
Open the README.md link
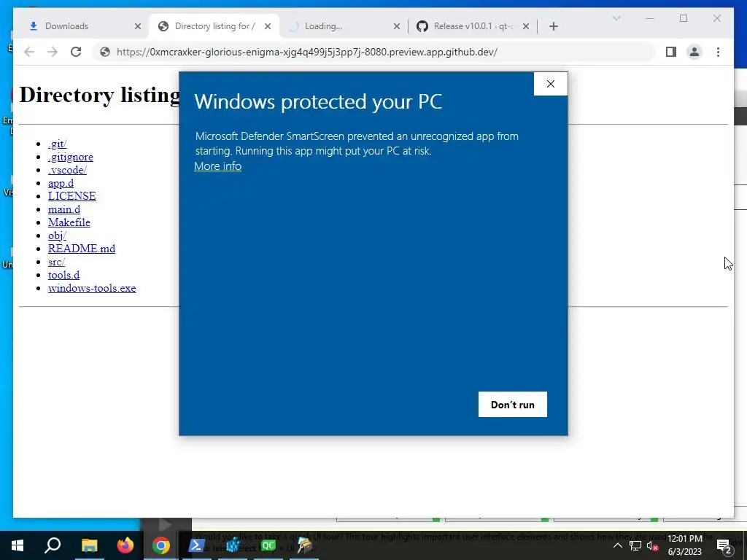(x=82, y=249)
